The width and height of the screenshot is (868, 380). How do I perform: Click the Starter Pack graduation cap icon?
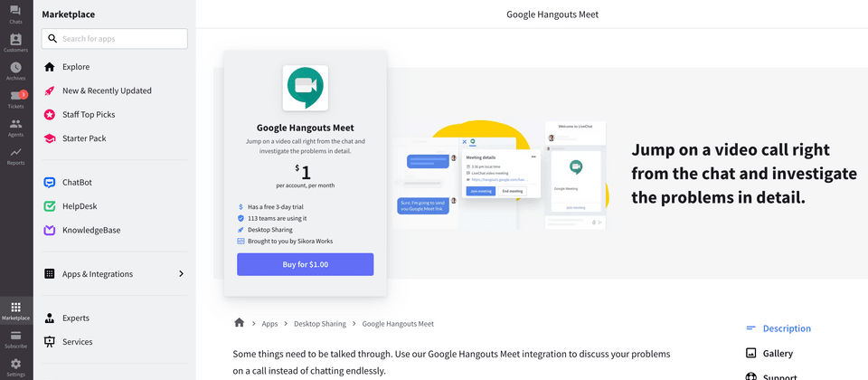coord(50,138)
